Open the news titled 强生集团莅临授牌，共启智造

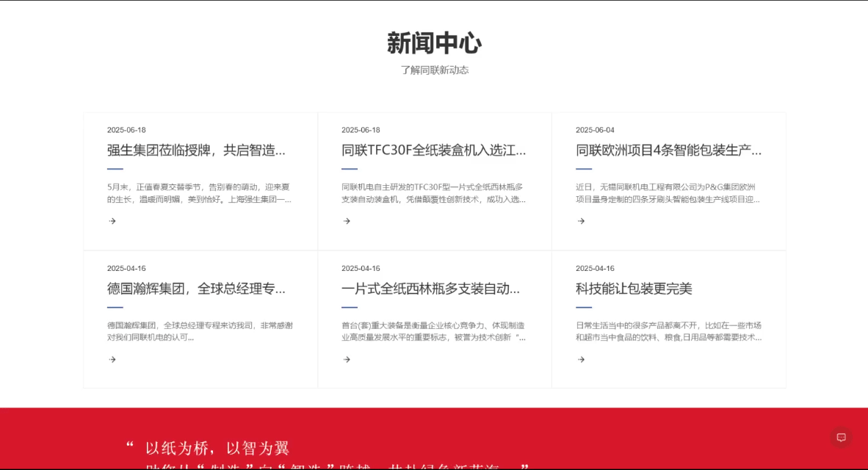pos(197,150)
